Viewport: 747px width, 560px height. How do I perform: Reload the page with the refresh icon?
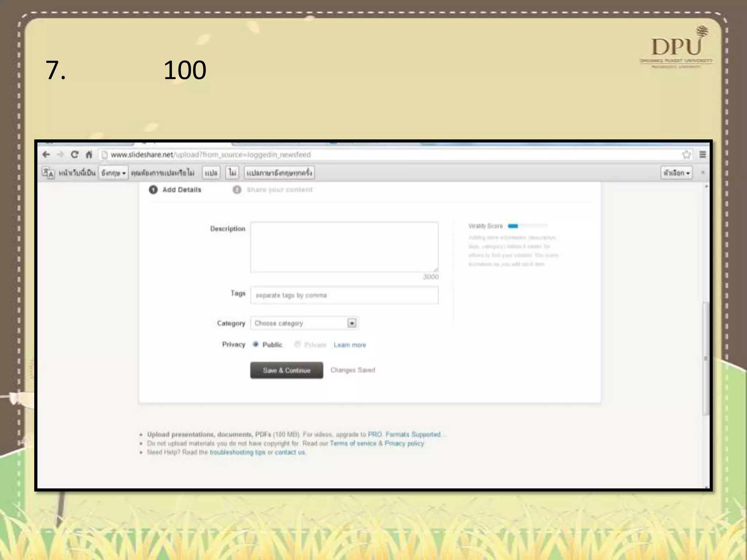(x=74, y=155)
